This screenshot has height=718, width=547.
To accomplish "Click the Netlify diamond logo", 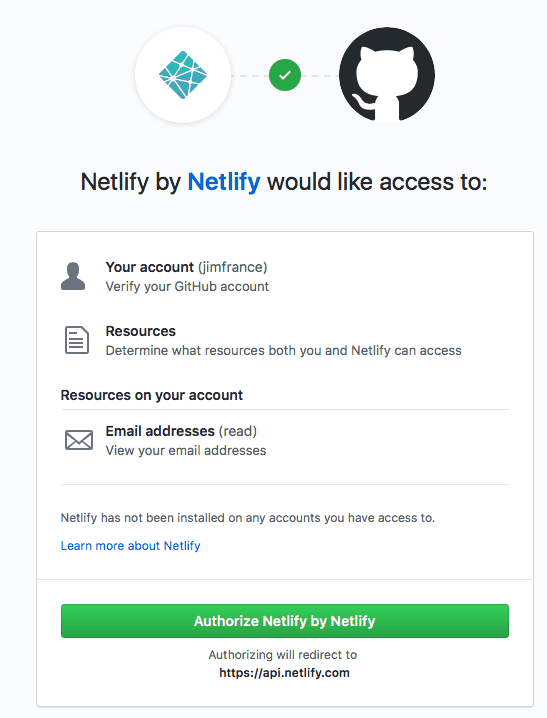I will click(183, 75).
